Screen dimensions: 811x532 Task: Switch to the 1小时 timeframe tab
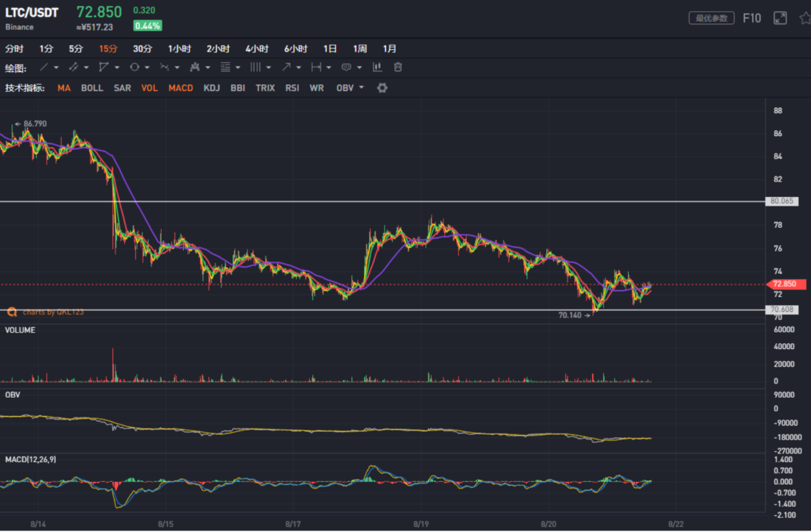click(179, 48)
